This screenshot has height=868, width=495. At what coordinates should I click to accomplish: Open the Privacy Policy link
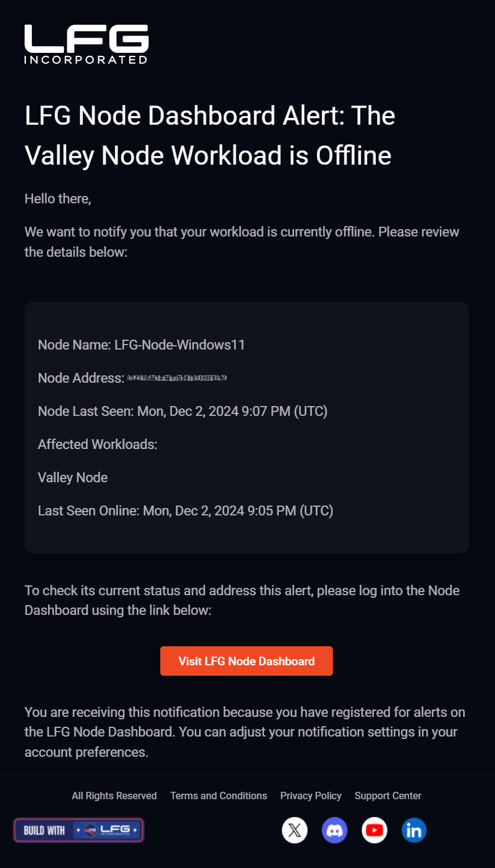tap(311, 796)
